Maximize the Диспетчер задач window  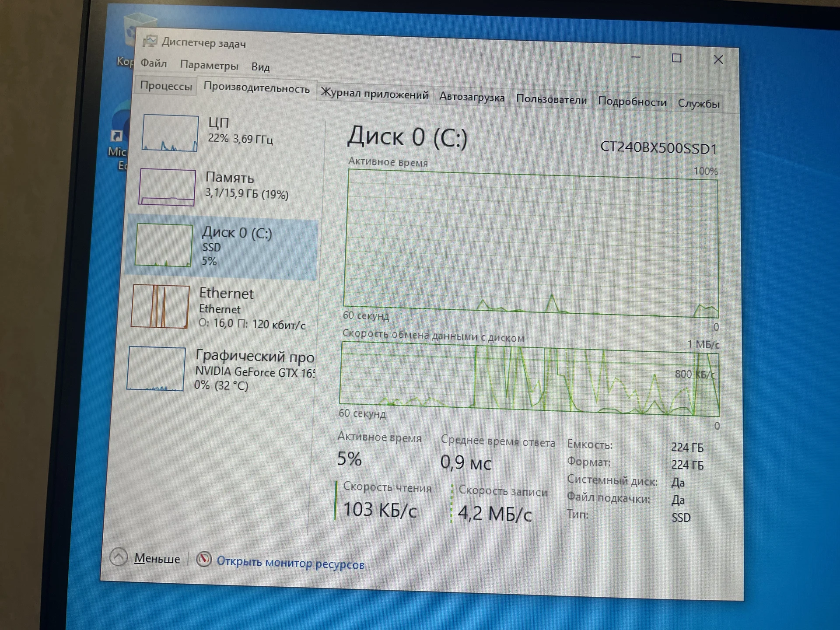tap(677, 58)
